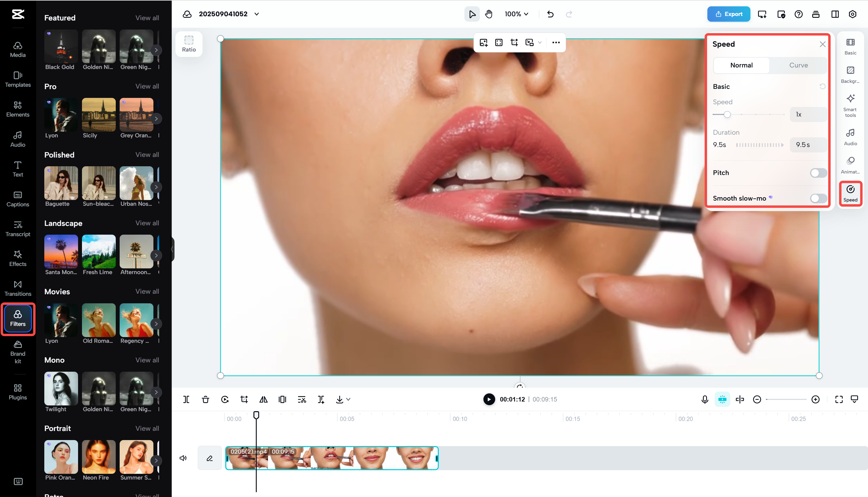Delete the selected clip

205,399
